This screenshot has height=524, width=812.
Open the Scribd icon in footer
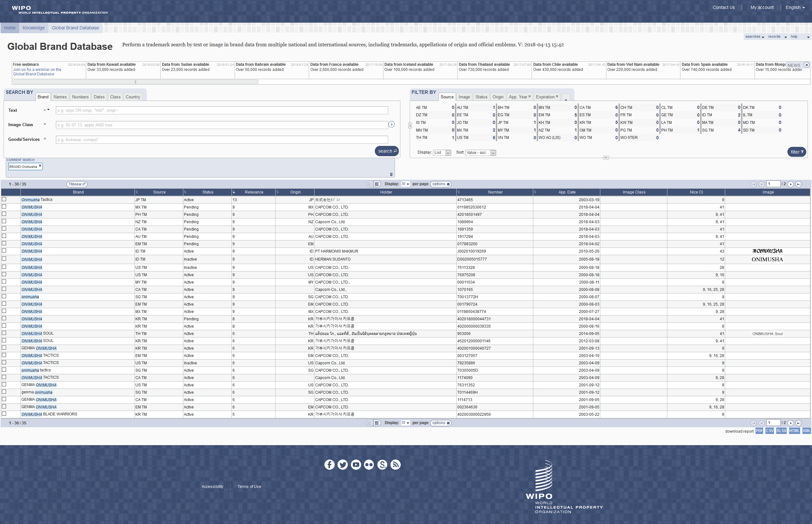[382, 465]
